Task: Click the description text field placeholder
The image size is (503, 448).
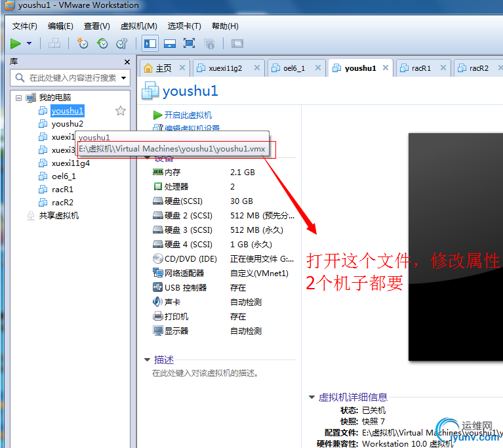Action: point(205,373)
